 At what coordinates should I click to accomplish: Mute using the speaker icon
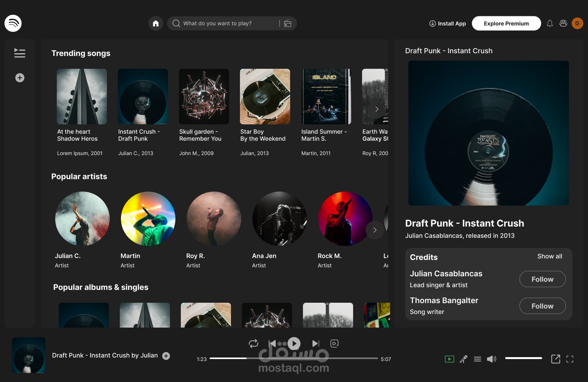[492, 359]
